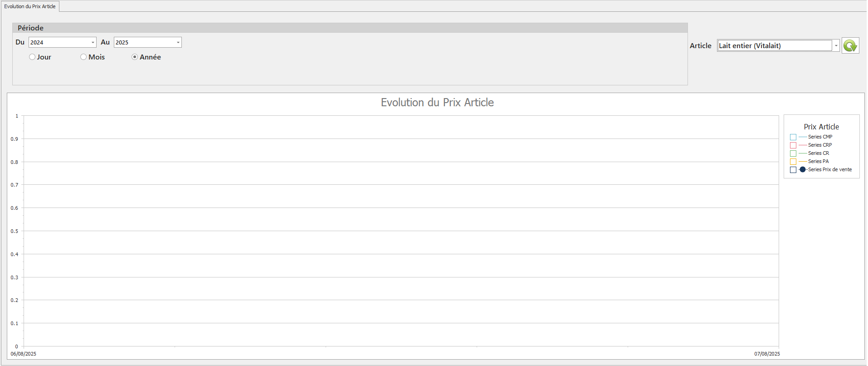Click the chart title Evolution du Prix Article
The width and height of the screenshot is (868, 366).
point(437,103)
